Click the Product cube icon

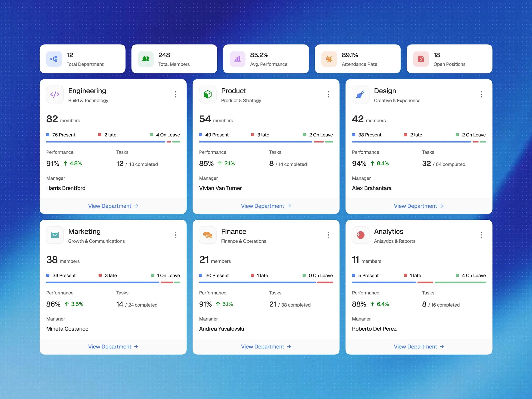208,94
